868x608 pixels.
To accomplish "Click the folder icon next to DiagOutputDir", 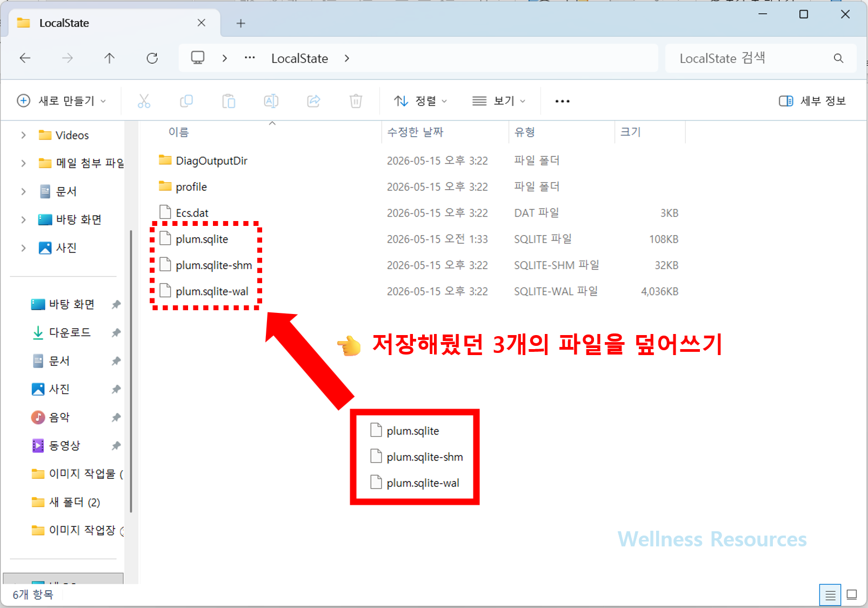I will coord(165,160).
